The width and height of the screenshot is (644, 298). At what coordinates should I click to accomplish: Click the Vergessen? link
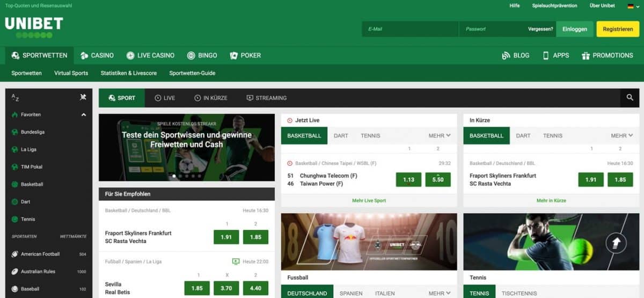tap(540, 29)
